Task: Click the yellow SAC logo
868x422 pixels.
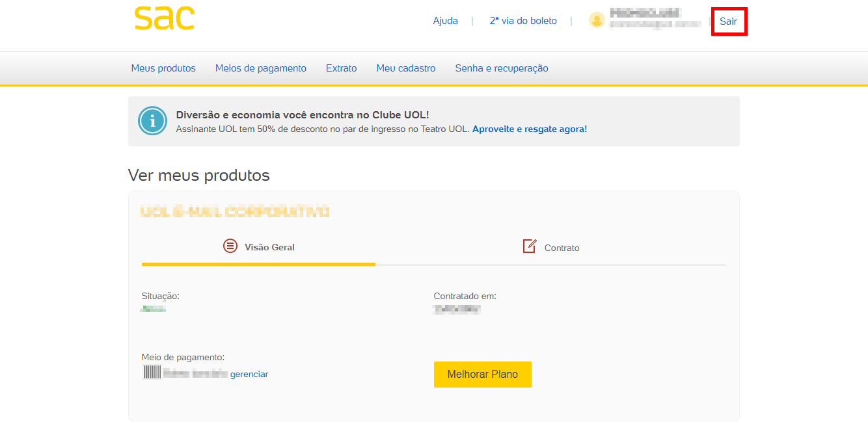Action: pos(165,18)
